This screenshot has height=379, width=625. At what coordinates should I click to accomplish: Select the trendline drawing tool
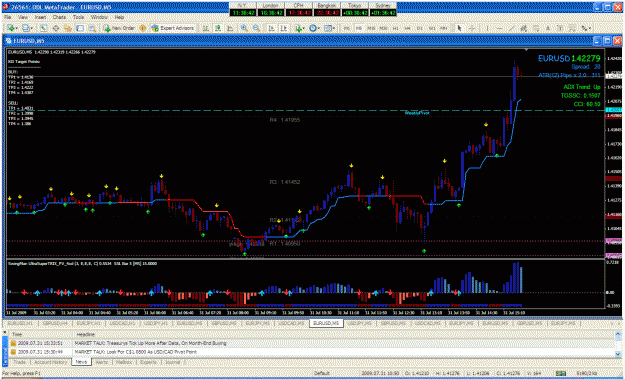click(512, 28)
